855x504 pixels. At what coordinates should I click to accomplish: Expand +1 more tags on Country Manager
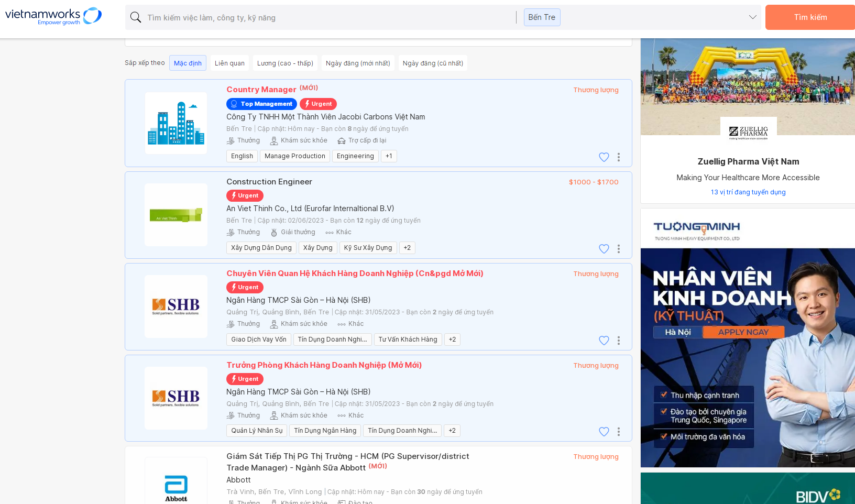(x=389, y=156)
